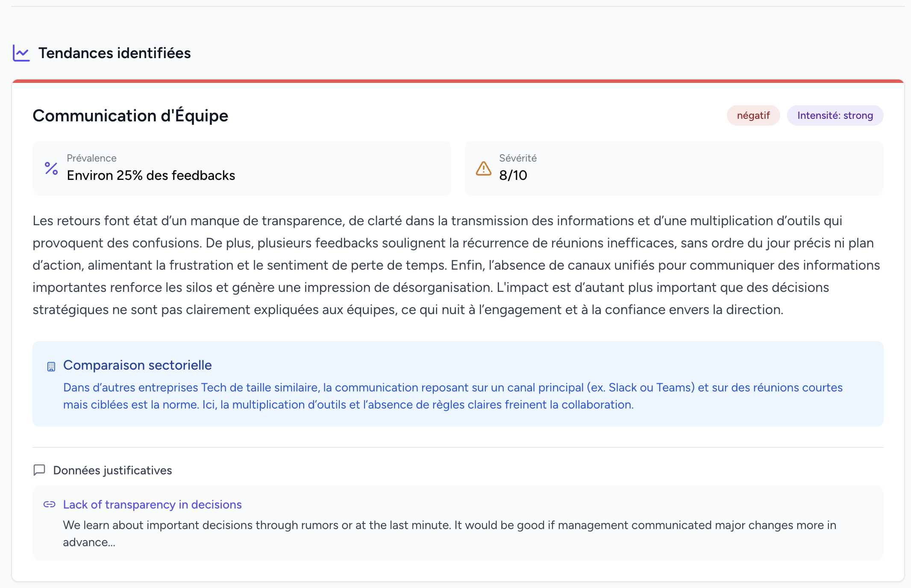The height and width of the screenshot is (588, 911).
Task: Click the Tendances identifiées section title
Action: point(115,53)
